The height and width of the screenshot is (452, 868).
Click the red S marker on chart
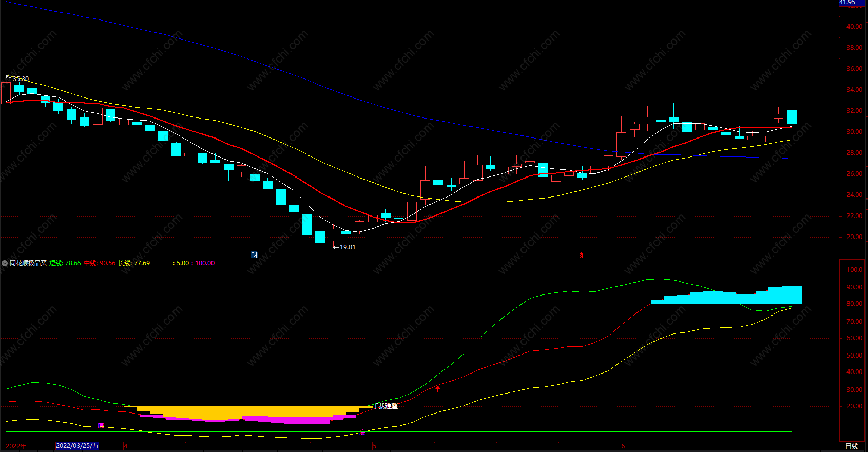582,256
